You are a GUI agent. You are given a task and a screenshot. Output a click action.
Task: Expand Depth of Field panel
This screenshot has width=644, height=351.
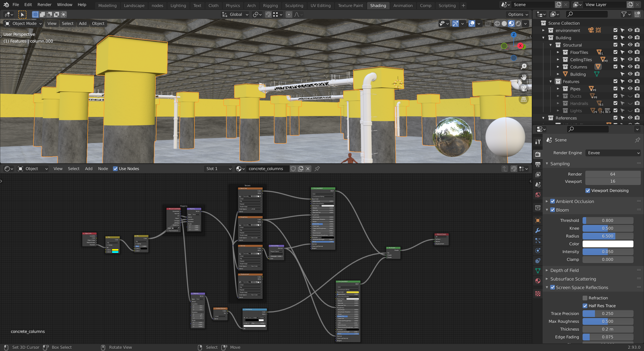(x=565, y=270)
